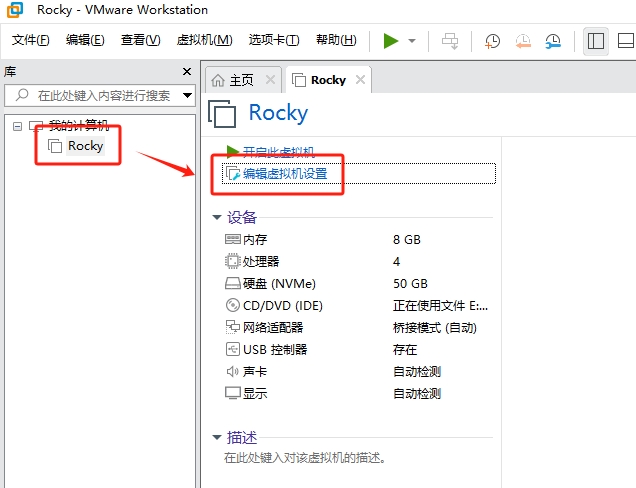Click 开启此虚拟机 to power on
The width and height of the screenshot is (636, 488).
tap(278, 152)
